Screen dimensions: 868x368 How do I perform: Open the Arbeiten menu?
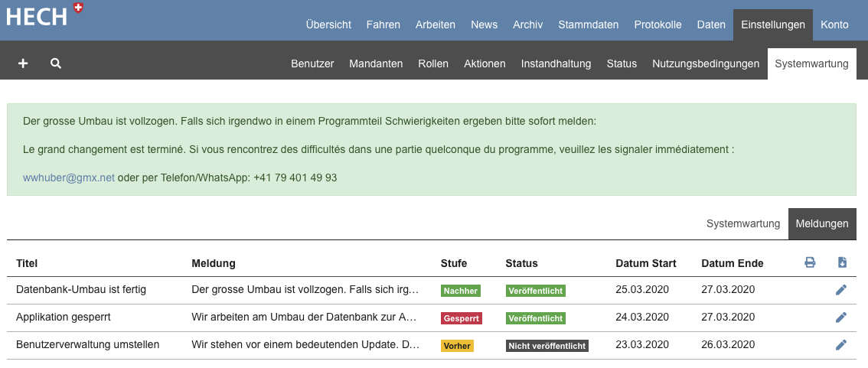[435, 24]
